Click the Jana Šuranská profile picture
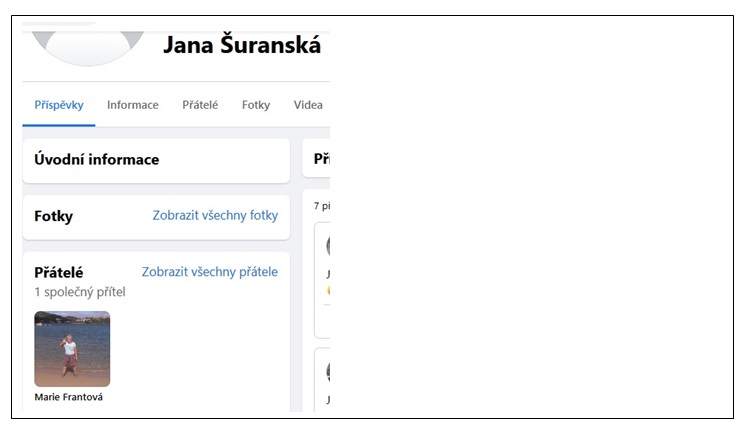The image size is (751, 431). click(88, 47)
